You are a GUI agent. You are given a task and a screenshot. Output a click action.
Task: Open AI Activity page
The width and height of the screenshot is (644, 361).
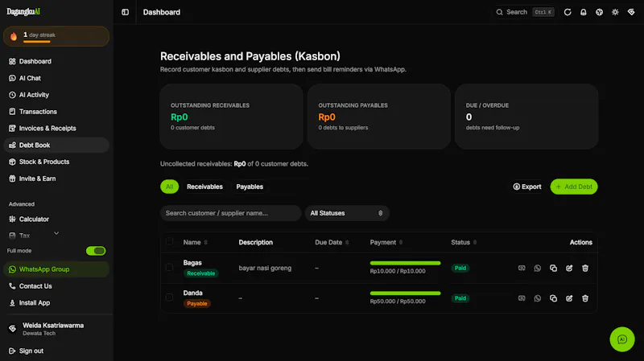pyautogui.click(x=56, y=95)
